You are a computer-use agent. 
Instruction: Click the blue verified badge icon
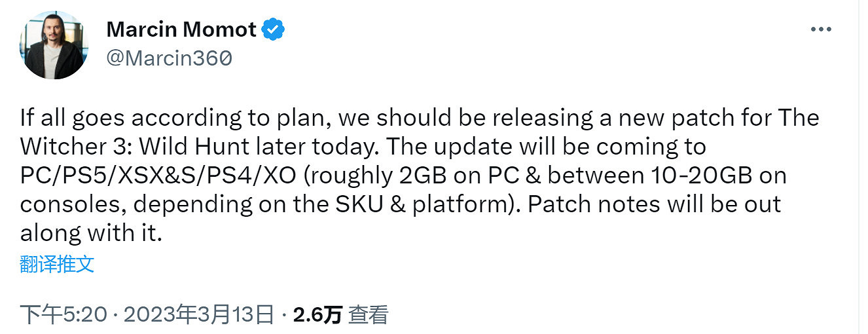[x=273, y=29]
